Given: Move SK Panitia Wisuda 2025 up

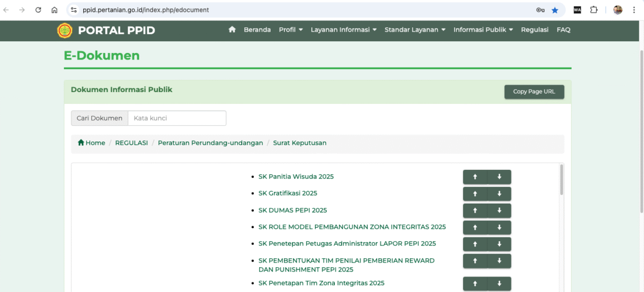Looking at the screenshot, I should pyautogui.click(x=475, y=177).
